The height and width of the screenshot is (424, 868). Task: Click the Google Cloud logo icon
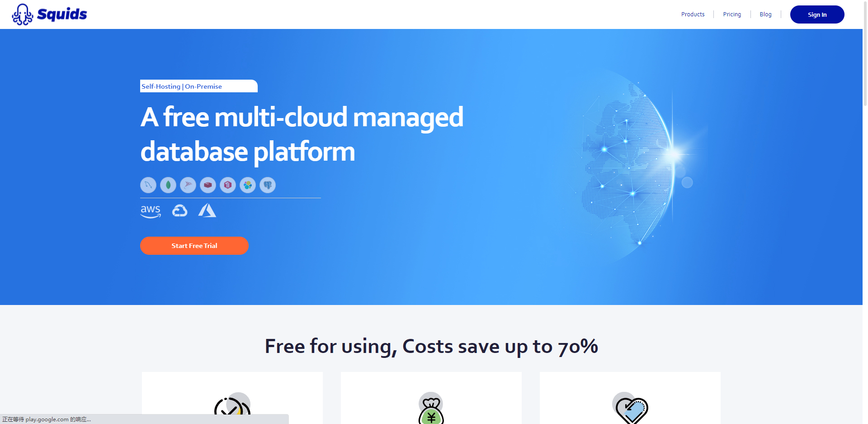pos(179,211)
